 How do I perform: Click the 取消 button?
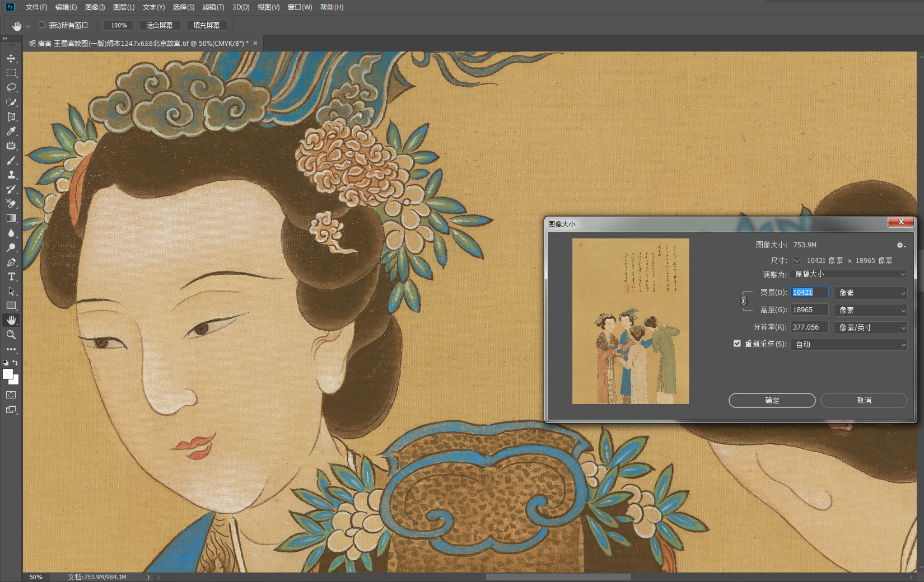click(864, 400)
